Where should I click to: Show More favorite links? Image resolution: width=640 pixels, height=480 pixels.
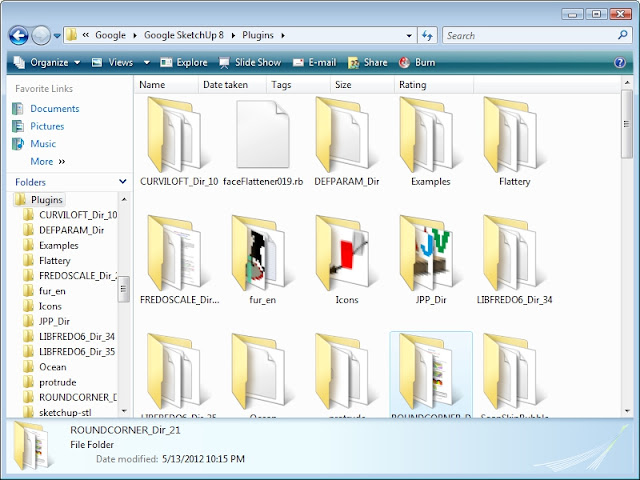(47, 162)
